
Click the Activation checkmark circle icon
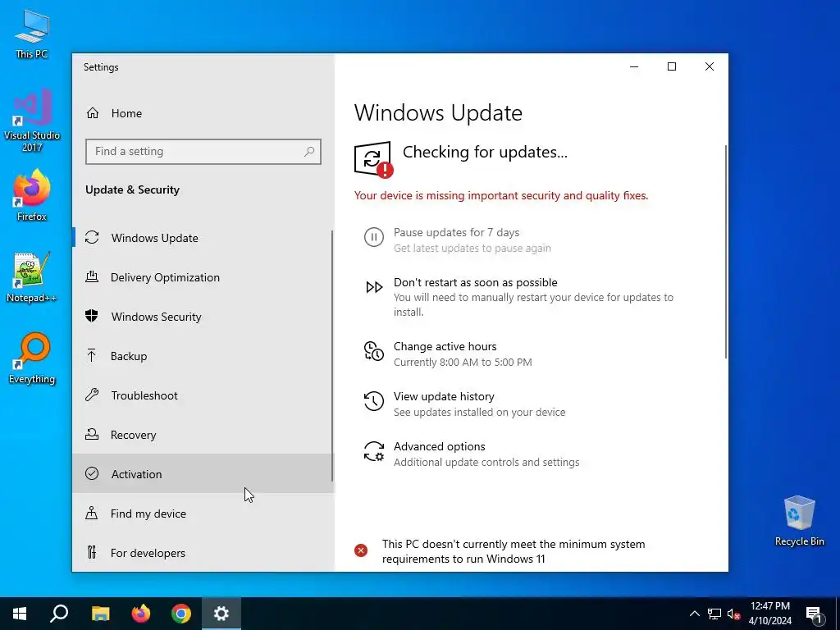[92, 473]
